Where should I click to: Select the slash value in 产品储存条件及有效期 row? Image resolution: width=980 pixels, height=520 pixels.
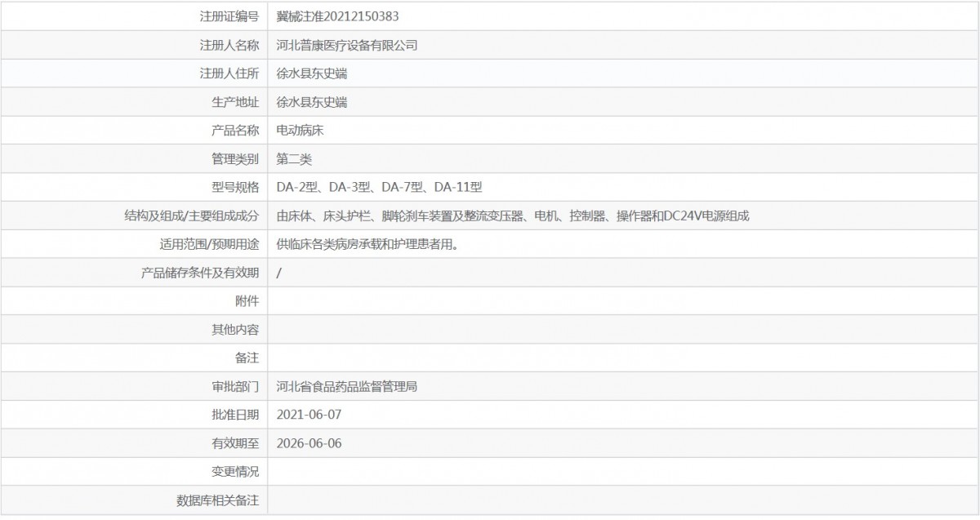tap(279, 273)
